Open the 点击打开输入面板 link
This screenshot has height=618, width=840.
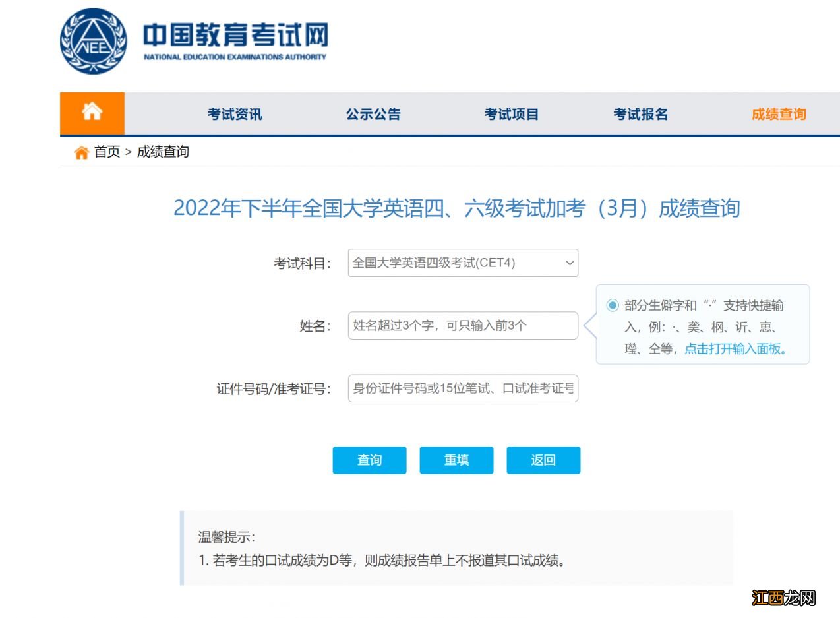734,348
